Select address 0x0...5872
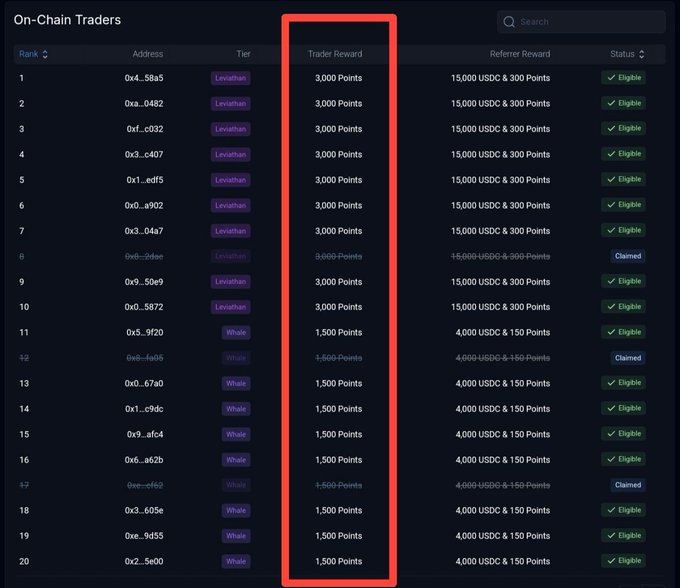The image size is (680, 588). 144,307
